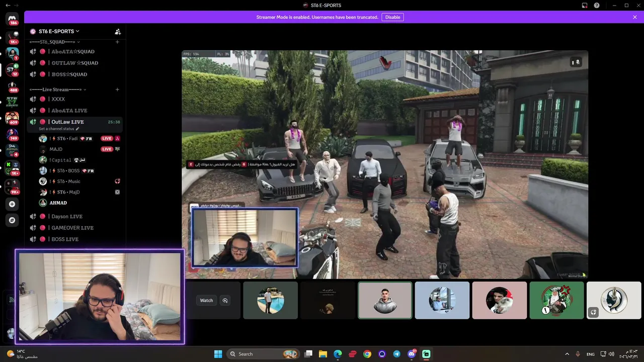
Task: Collapse the Live Stream category
Action: click(x=57, y=89)
